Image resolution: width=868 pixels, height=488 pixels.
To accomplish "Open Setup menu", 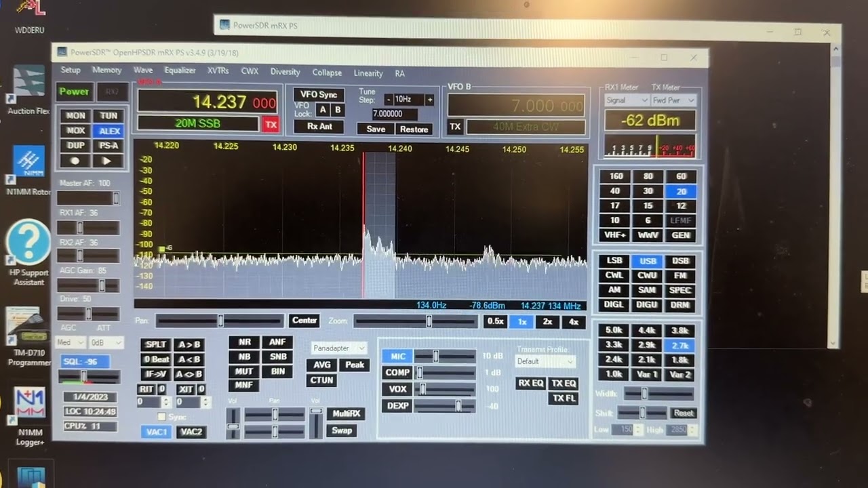I will [71, 70].
